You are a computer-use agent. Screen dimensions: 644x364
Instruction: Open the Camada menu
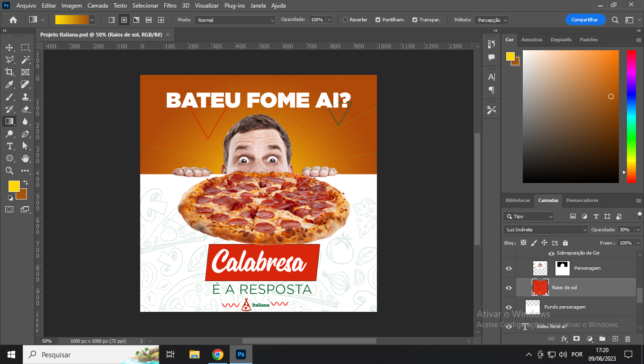coord(98,6)
